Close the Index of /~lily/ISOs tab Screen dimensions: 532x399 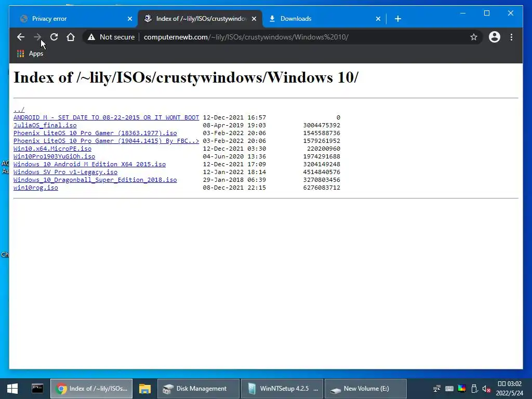tap(254, 19)
